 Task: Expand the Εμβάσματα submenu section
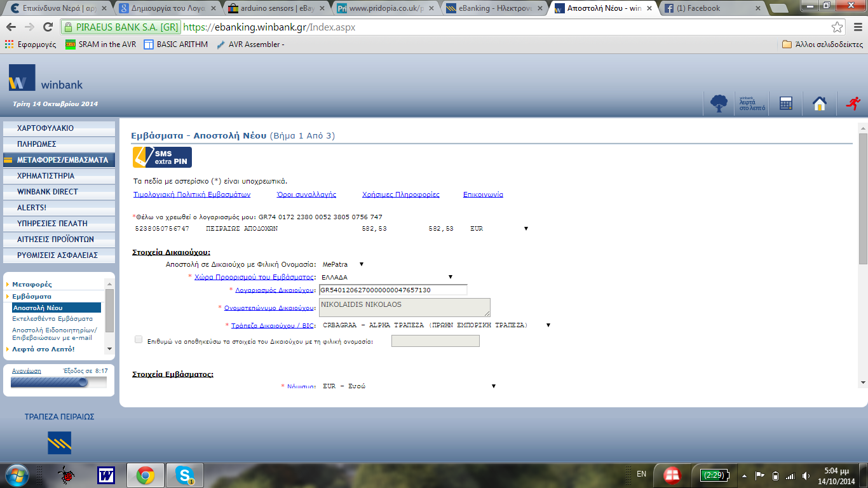[x=32, y=296]
